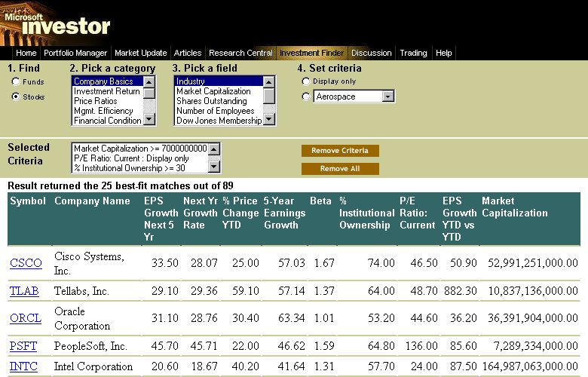Screen dimensions: 588x377
Task: Open the PSFT symbol link
Action: tap(25, 346)
